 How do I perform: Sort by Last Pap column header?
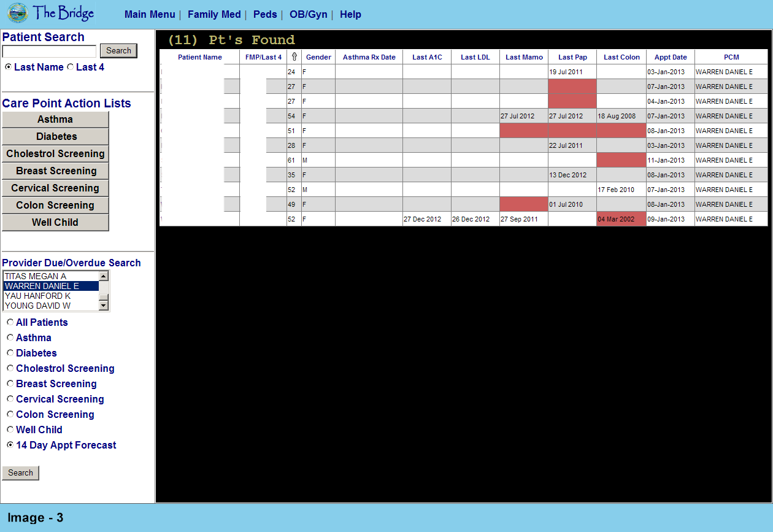point(572,57)
